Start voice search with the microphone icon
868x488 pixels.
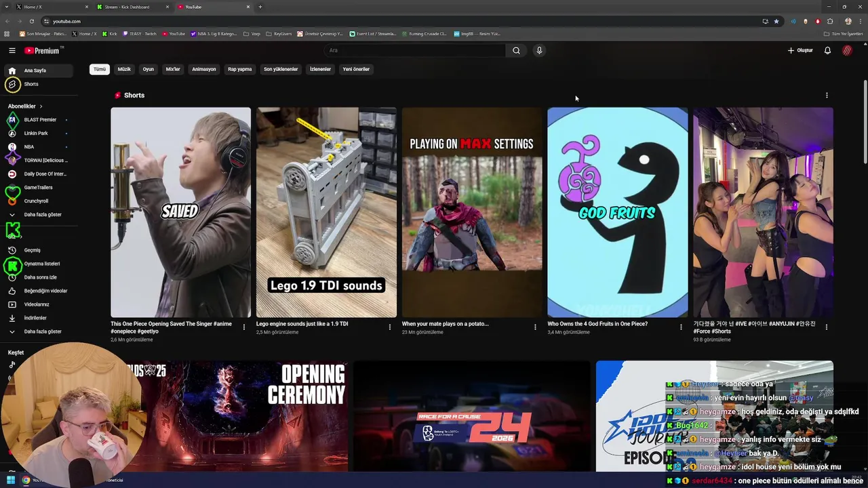click(539, 50)
